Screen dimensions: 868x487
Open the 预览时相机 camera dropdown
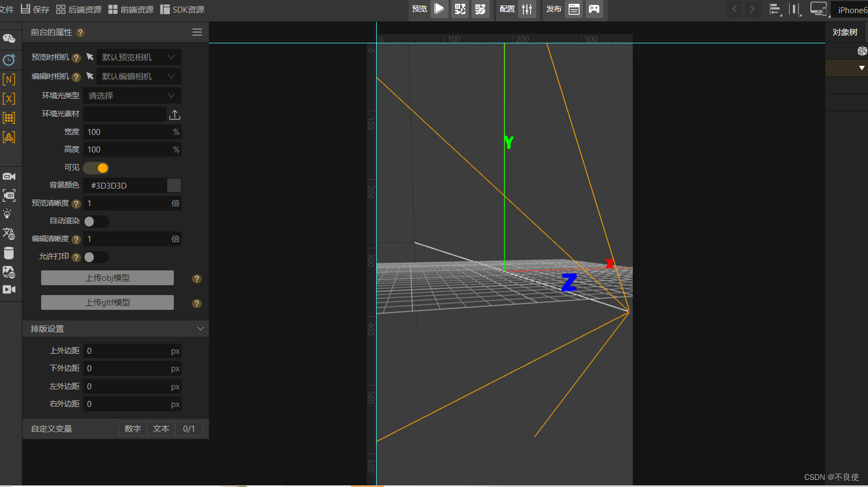[x=138, y=57]
